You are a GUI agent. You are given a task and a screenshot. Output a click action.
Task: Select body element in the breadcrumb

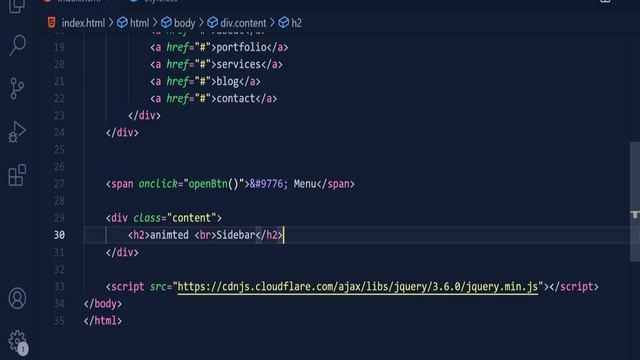pyautogui.click(x=184, y=23)
